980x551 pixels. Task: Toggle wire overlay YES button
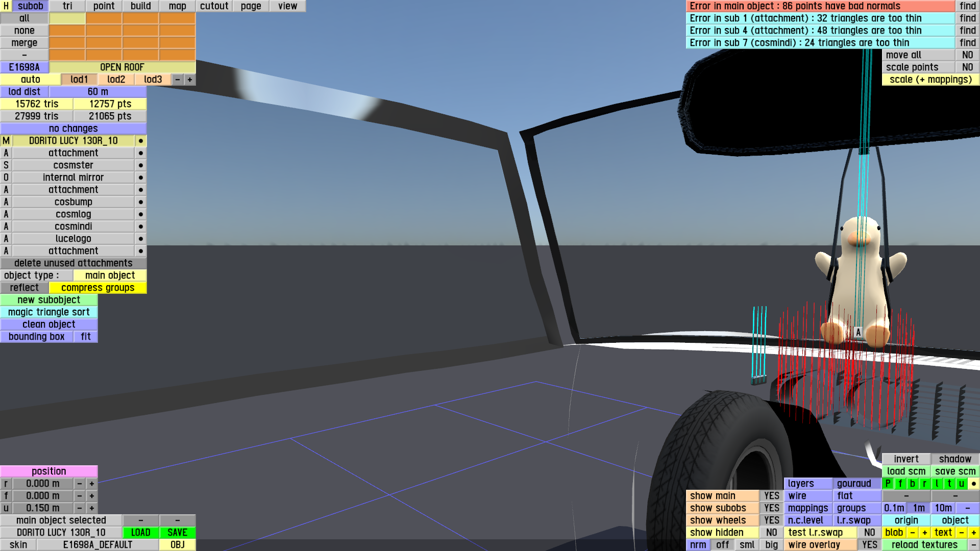pyautogui.click(x=869, y=545)
